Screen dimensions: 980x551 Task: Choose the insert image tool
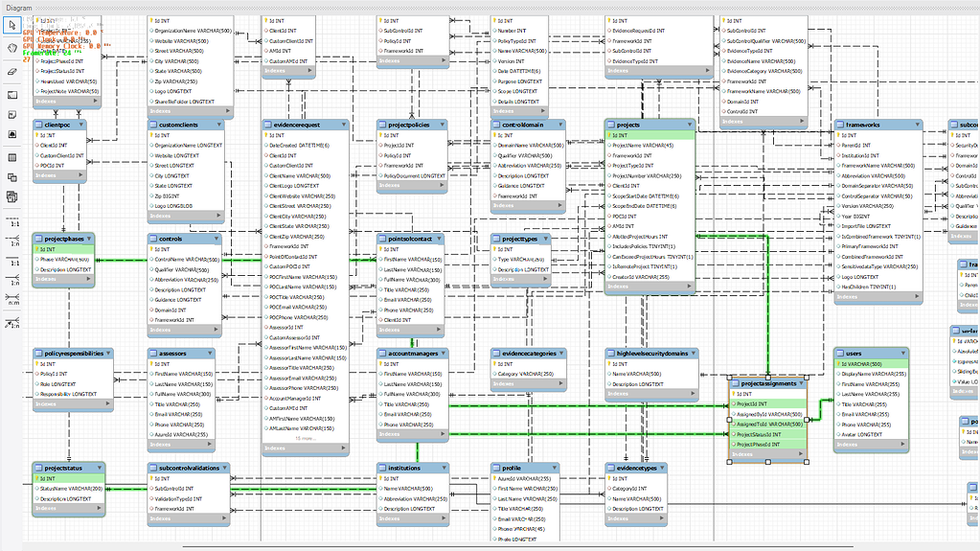tap(12, 135)
